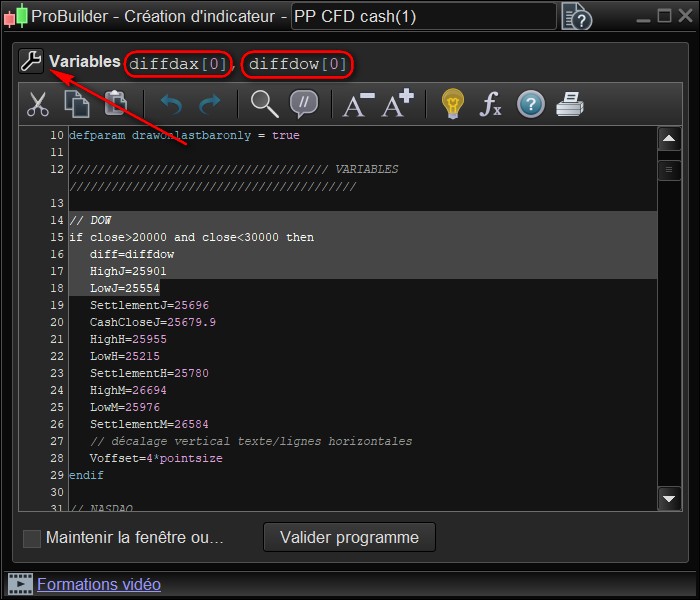Click the HighJ=25901 line
The image size is (700, 600).
(128, 271)
